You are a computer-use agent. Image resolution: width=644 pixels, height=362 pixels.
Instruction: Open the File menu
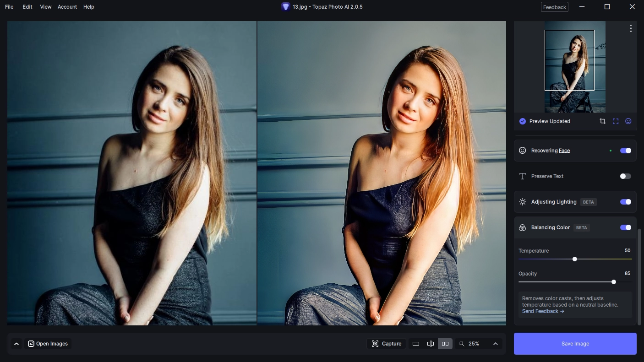[9, 7]
